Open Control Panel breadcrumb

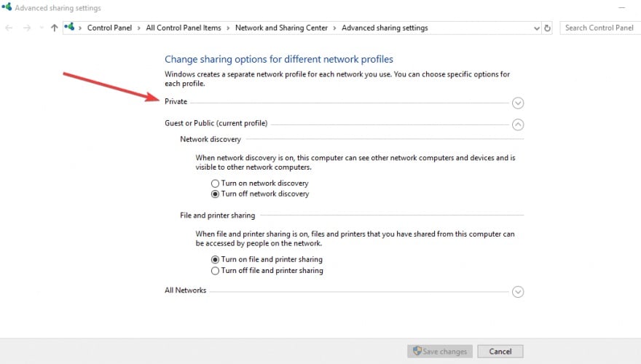pyautogui.click(x=109, y=28)
